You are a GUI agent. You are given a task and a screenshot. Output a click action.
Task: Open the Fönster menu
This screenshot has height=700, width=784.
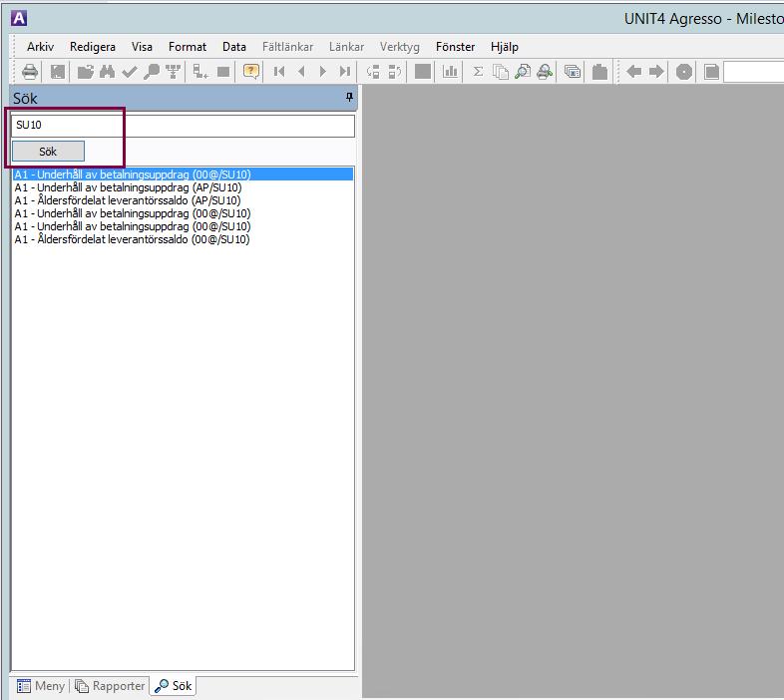pyautogui.click(x=455, y=47)
